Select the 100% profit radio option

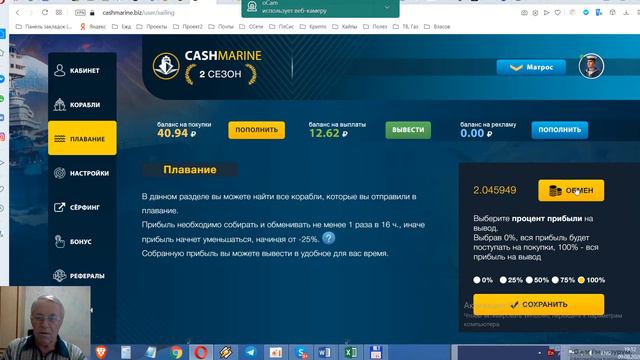tap(581, 280)
